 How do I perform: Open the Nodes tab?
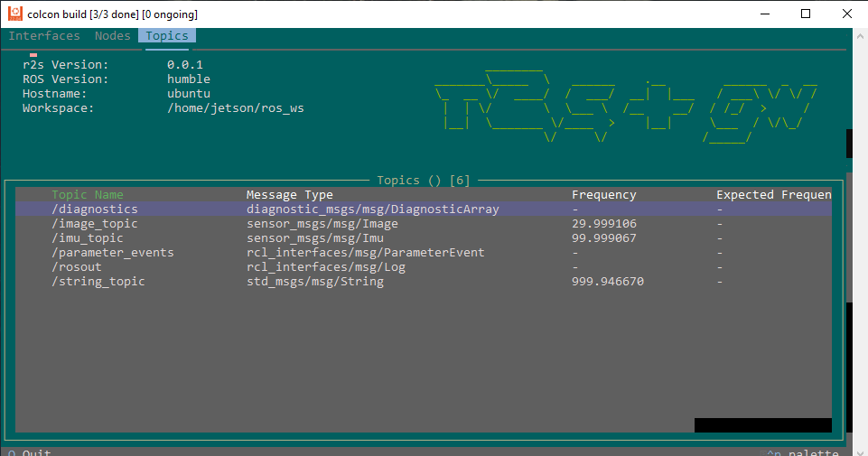(113, 36)
